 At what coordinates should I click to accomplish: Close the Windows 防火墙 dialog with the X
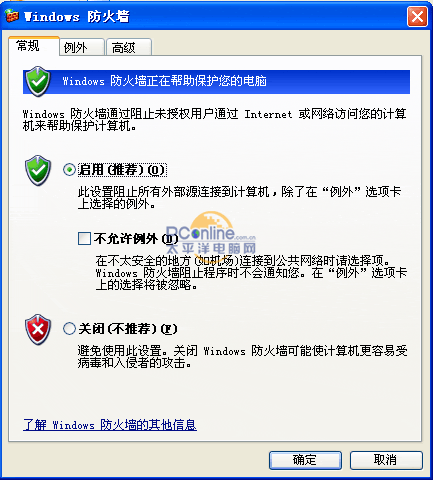(x=417, y=16)
